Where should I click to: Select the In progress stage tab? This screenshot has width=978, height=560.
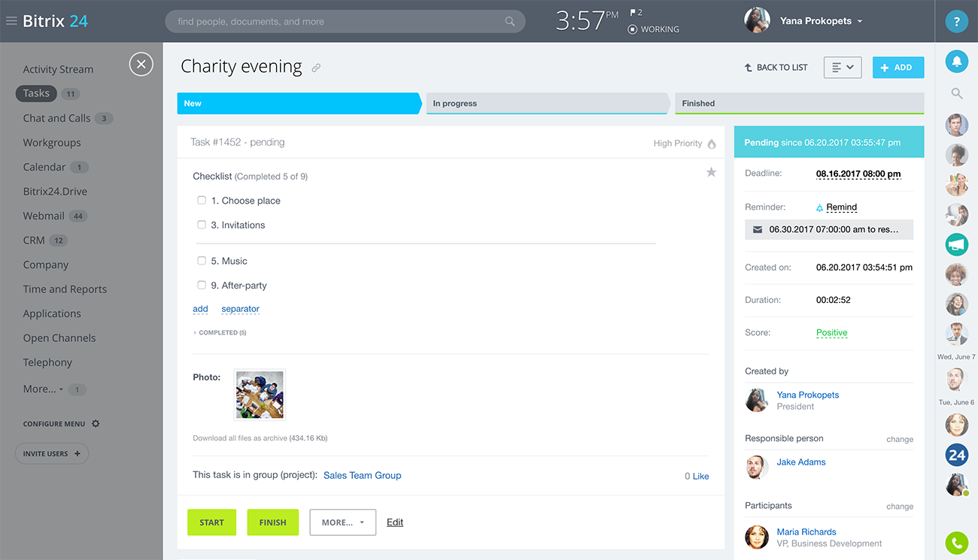(x=546, y=104)
